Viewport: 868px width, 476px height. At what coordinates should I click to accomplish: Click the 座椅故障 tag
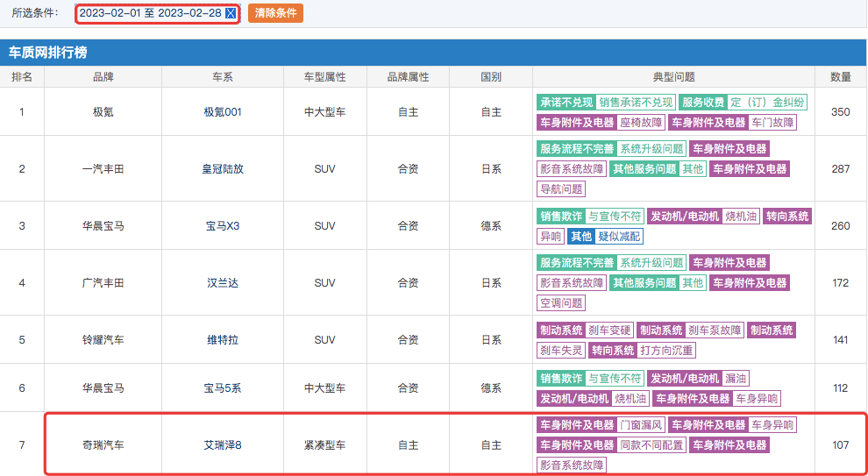point(641,123)
